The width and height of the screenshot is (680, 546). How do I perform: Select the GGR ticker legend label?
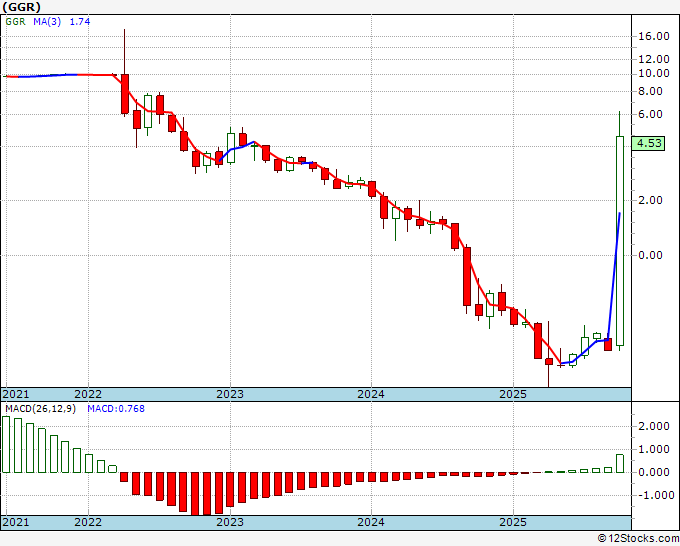[x=16, y=21]
